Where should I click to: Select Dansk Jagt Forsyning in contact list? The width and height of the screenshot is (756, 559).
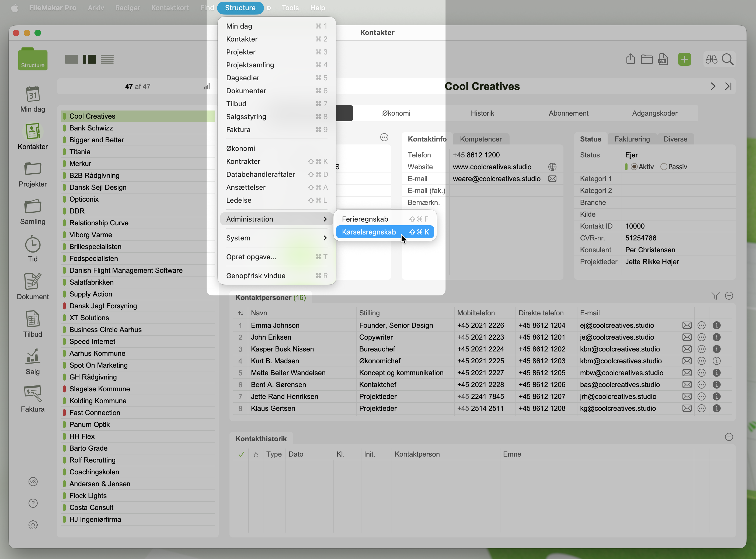click(x=103, y=306)
